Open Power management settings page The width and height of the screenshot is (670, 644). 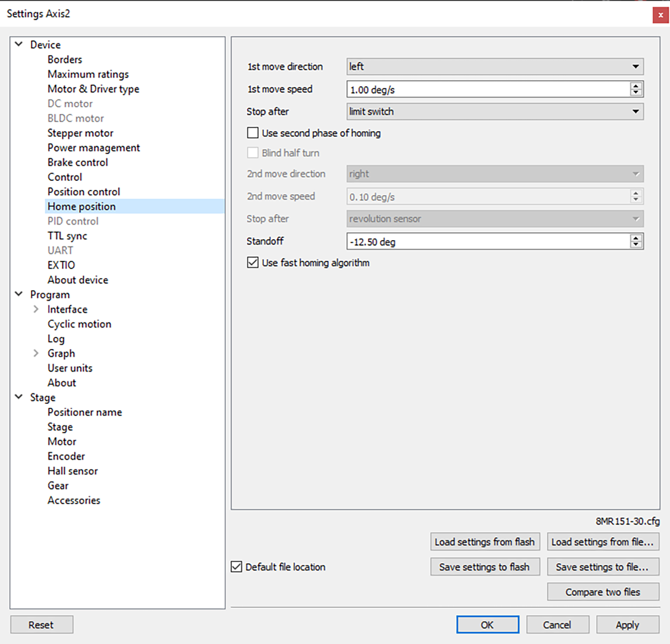[94, 148]
